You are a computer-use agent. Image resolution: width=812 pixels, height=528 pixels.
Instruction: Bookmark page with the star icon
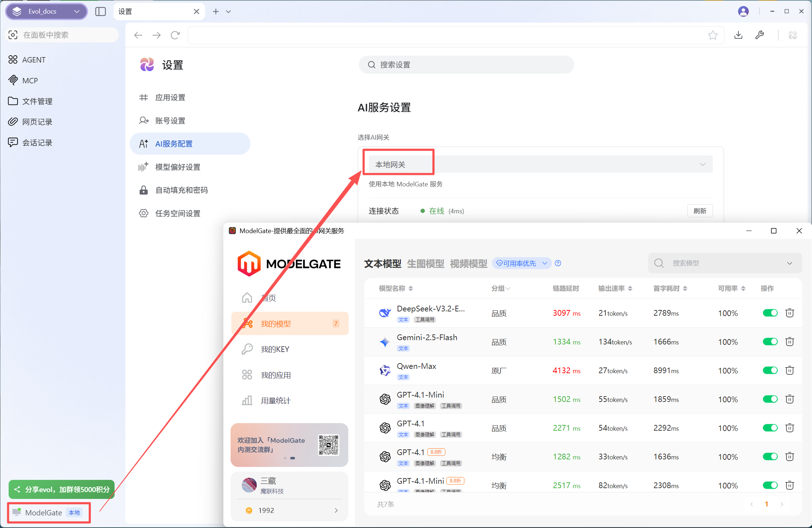click(x=713, y=35)
